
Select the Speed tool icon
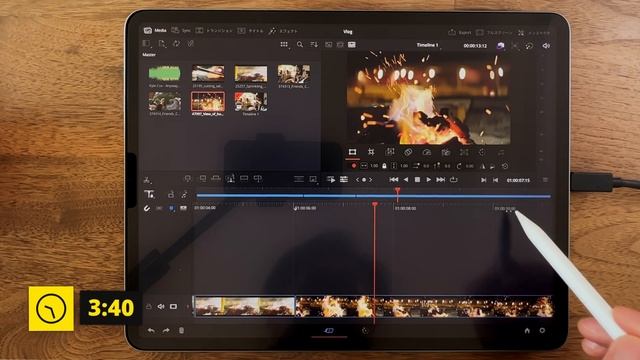(427, 152)
